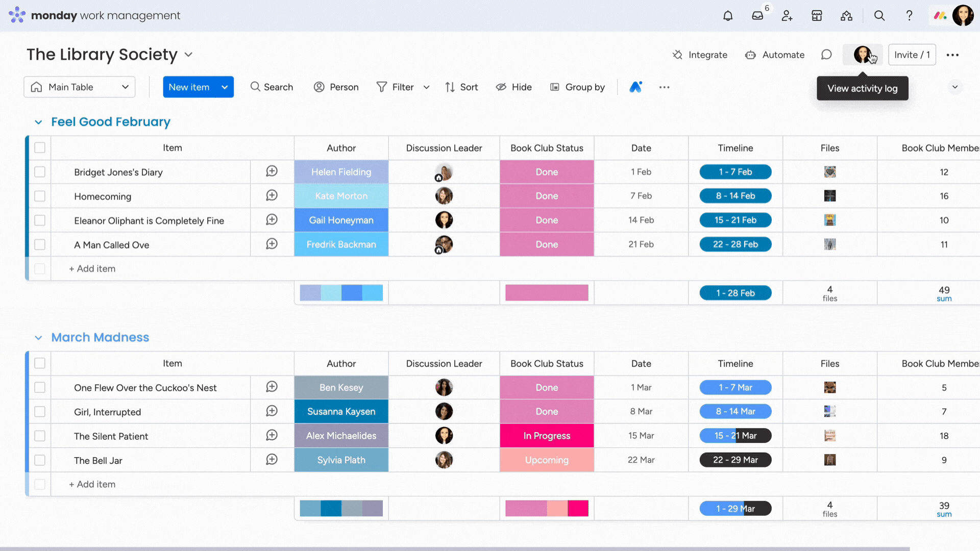Open the apps marketplace icon

pos(817,16)
